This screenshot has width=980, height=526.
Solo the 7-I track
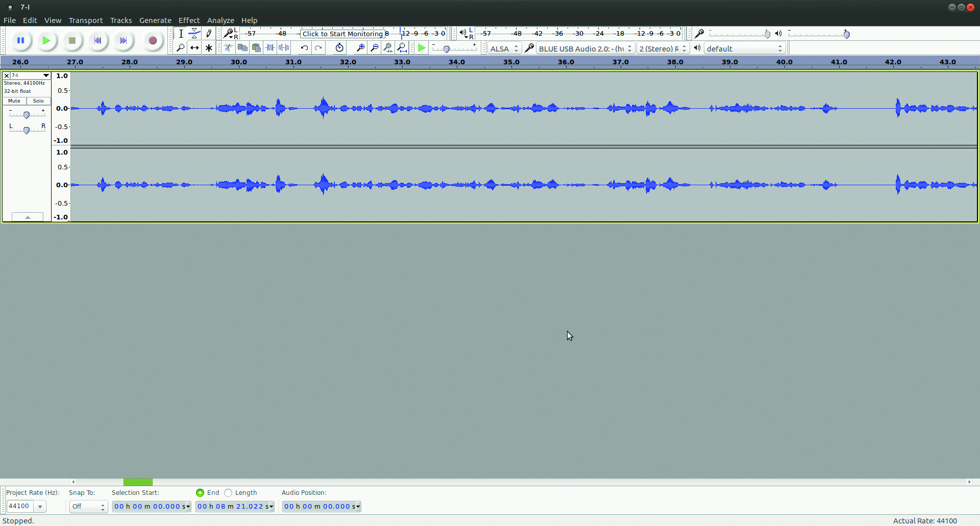point(38,101)
